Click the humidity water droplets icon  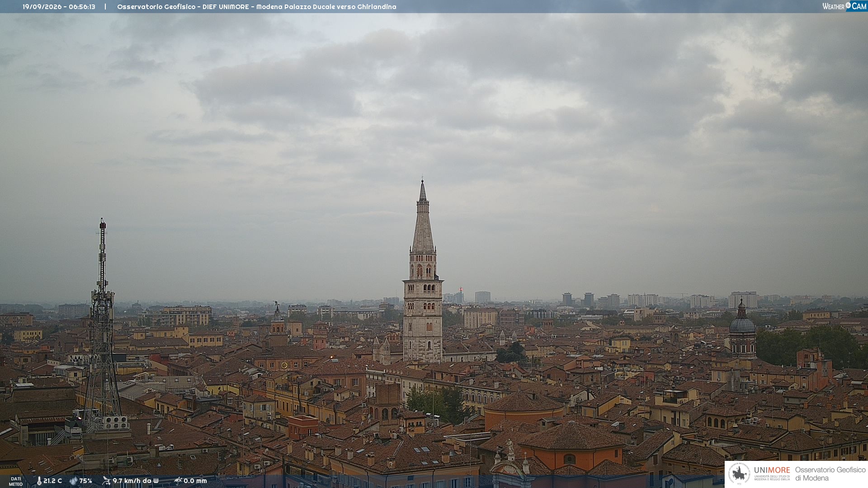(73, 481)
